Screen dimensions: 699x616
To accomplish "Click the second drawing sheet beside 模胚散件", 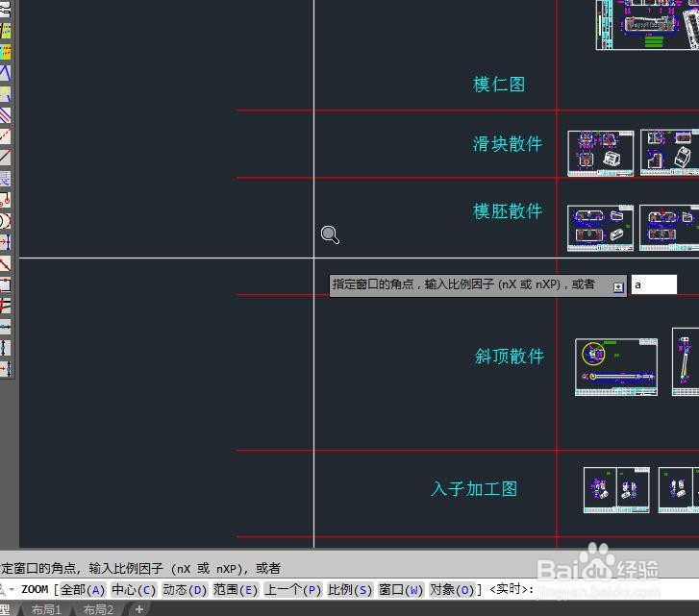I will tap(669, 228).
